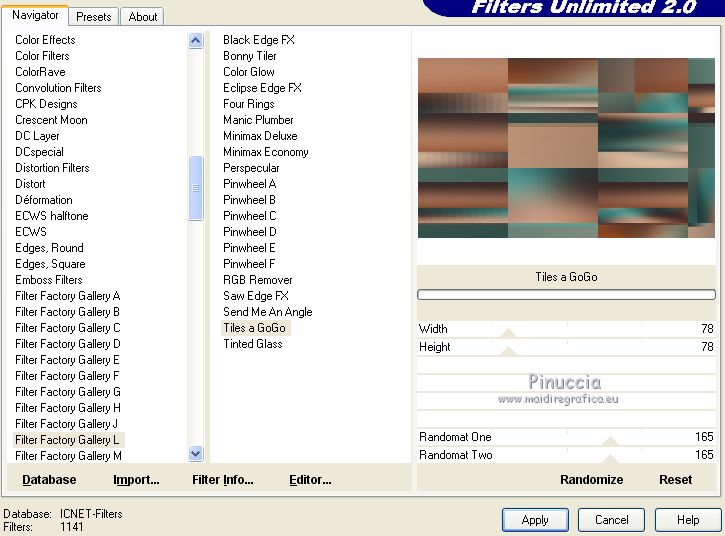Select Emboss Filters category
The width and height of the screenshot is (725, 536).
coord(49,280)
